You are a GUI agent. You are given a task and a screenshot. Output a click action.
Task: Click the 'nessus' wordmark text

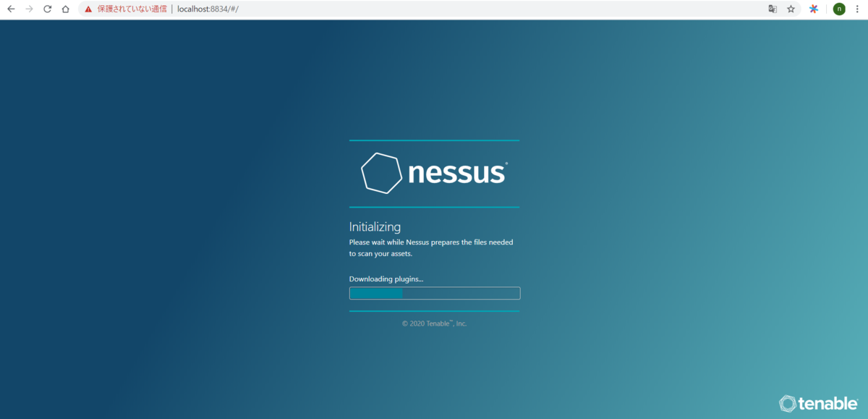click(457, 174)
